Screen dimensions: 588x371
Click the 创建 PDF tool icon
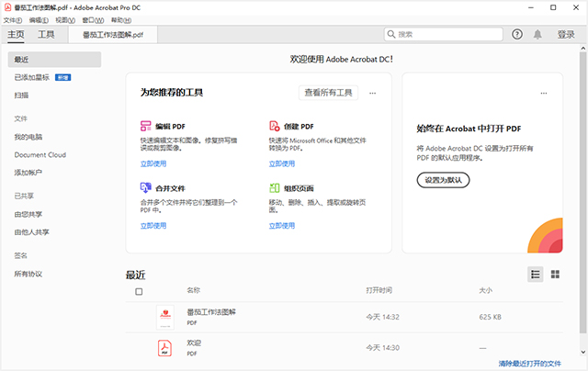tap(275, 126)
